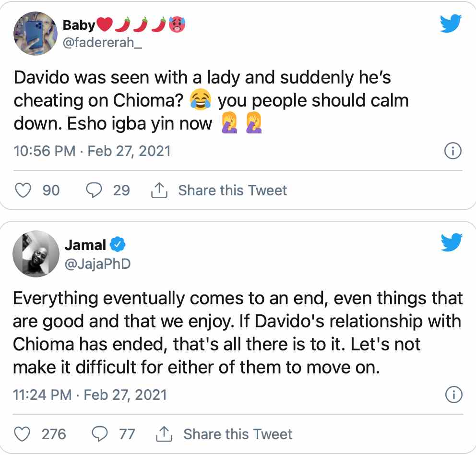This screenshot has width=476, height=455.
Task: Open replies on the tweet with 77 comments
Action: click(x=99, y=434)
